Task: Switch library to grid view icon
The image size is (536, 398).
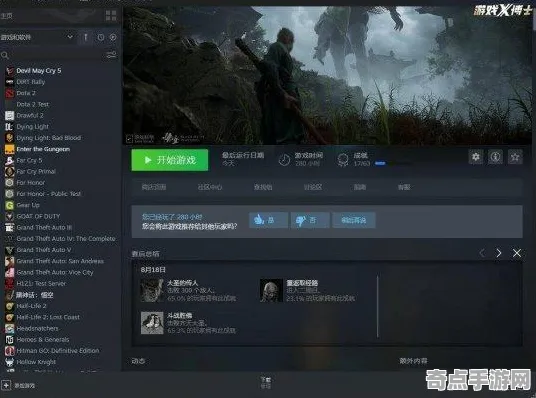Action: point(111,15)
